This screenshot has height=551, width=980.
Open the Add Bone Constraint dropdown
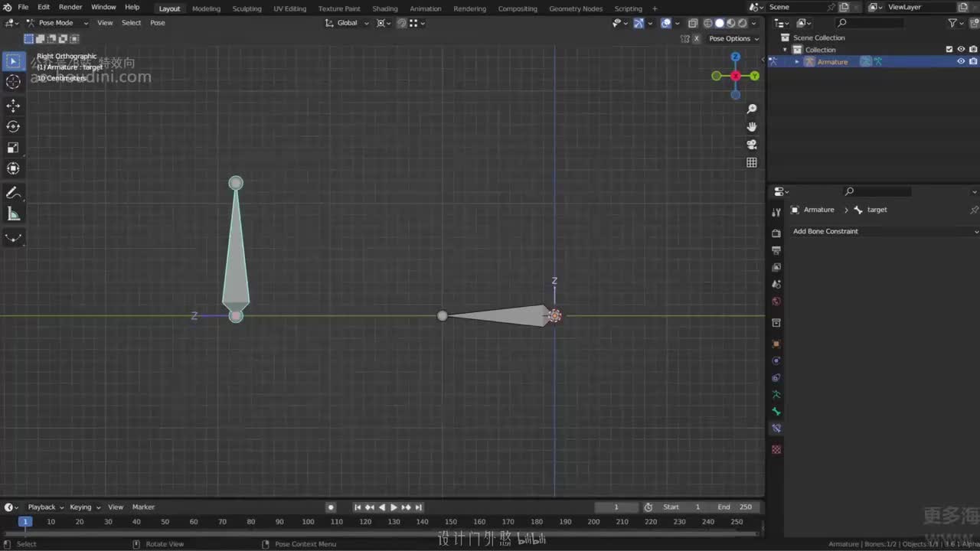[884, 231]
